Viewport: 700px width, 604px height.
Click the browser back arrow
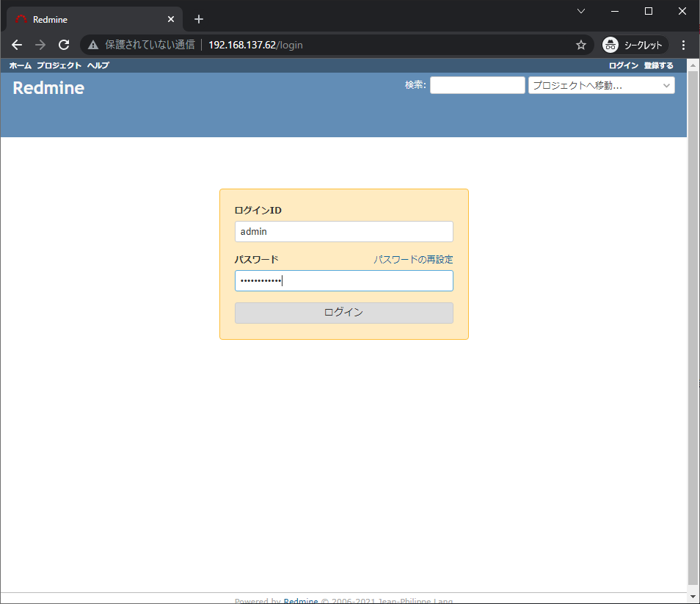[16, 44]
